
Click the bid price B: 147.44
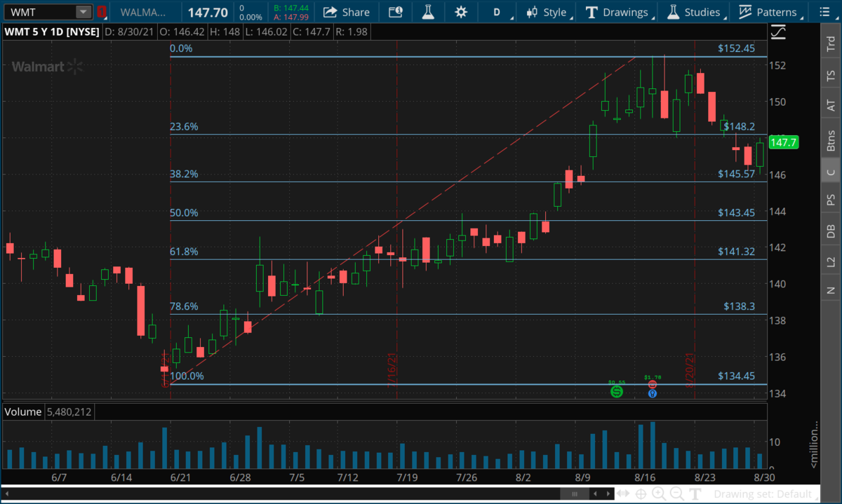(291, 7)
